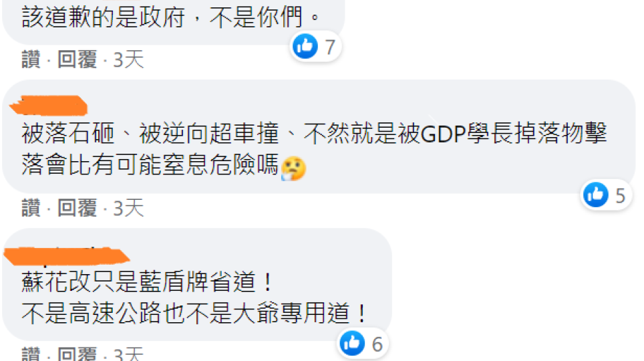Reply to the 被落石砸 comment via 回覆
This screenshot has height=361, width=644.
[77, 208]
